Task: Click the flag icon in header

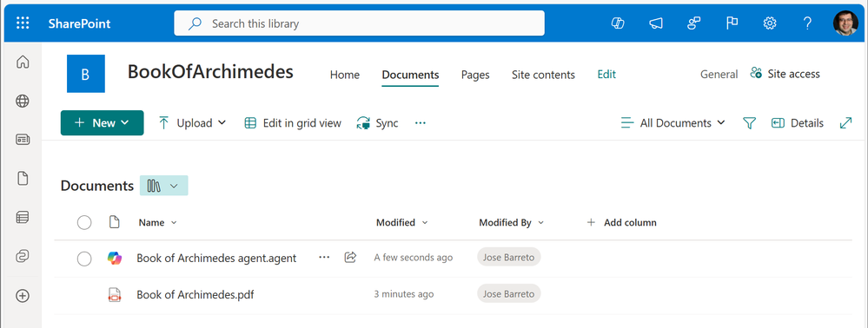Action: coord(732,23)
